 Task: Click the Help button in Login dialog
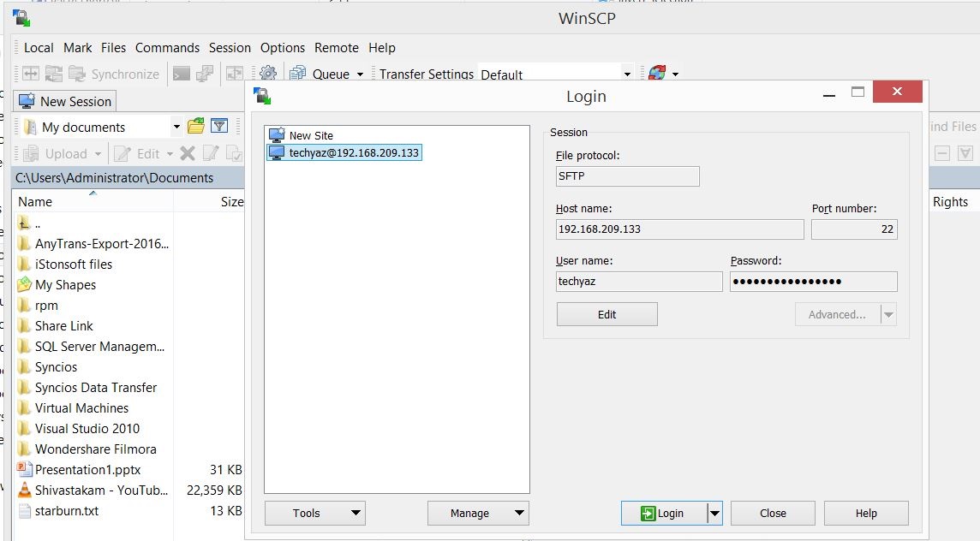click(x=865, y=513)
